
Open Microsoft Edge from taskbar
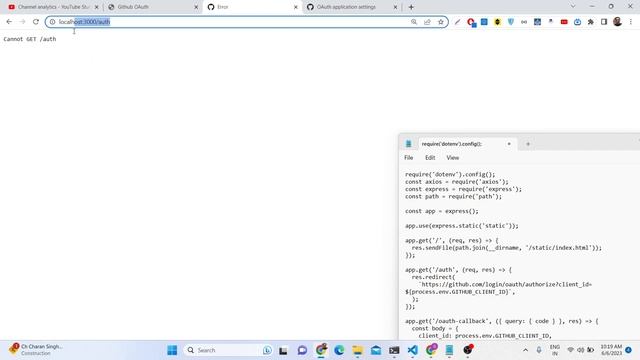(339, 350)
